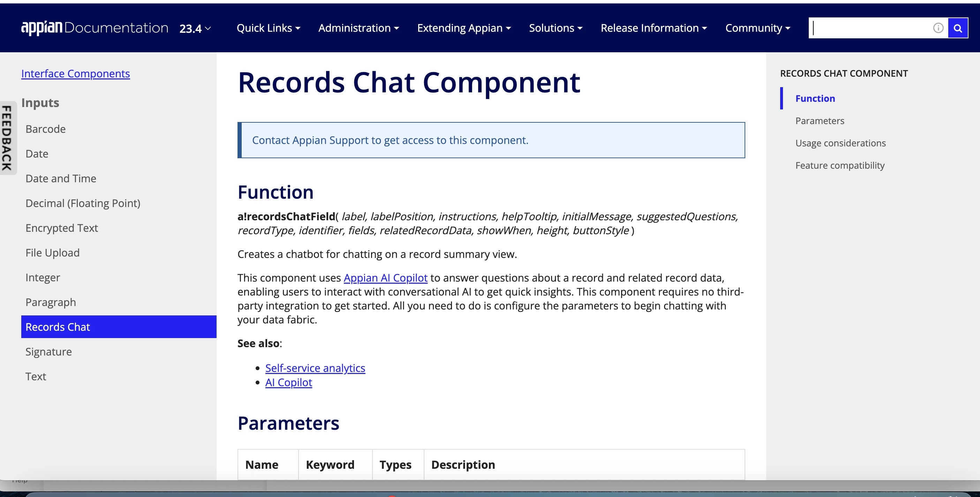Image resolution: width=980 pixels, height=497 pixels.
Task: Expand the Administration menu
Action: click(359, 28)
